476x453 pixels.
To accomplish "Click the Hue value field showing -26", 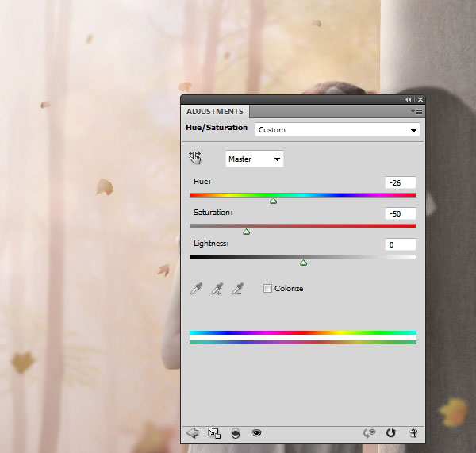I will (401, 182).
